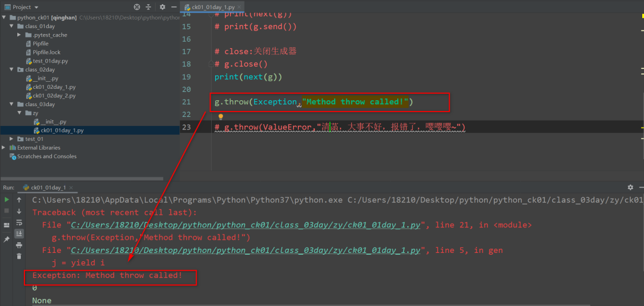Open traceback file link for line 21
Viewport: 644px width, 306px height.
(246, 225)
